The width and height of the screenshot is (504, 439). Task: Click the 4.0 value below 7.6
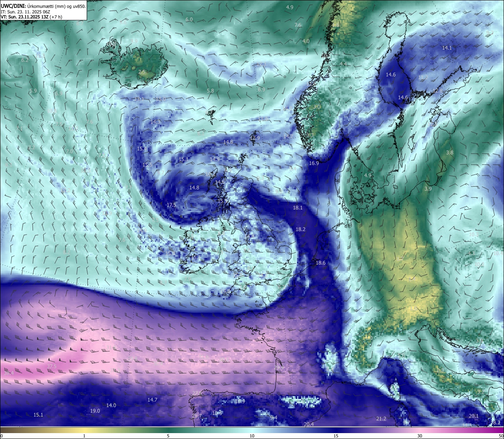tap(306, 41)
